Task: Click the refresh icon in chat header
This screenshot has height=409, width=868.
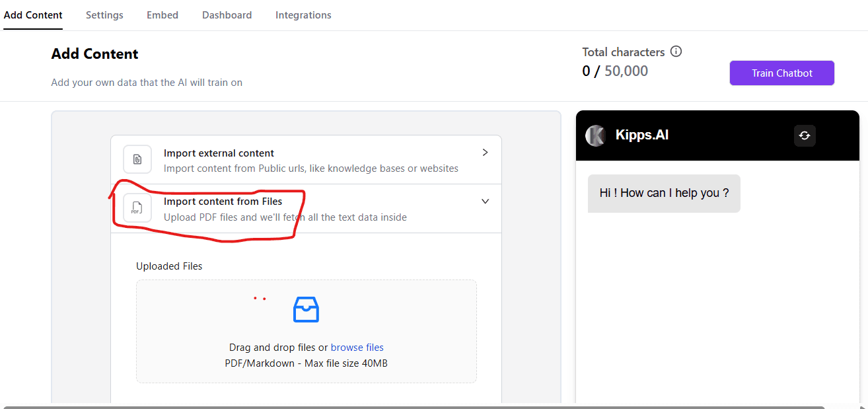Action: pyautogui.click(x=804, y=135)
